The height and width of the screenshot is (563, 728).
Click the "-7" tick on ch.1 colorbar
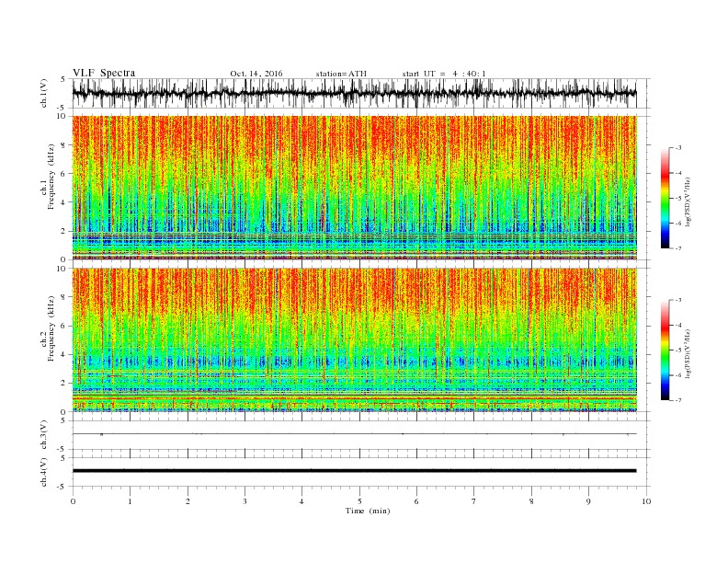677,248
